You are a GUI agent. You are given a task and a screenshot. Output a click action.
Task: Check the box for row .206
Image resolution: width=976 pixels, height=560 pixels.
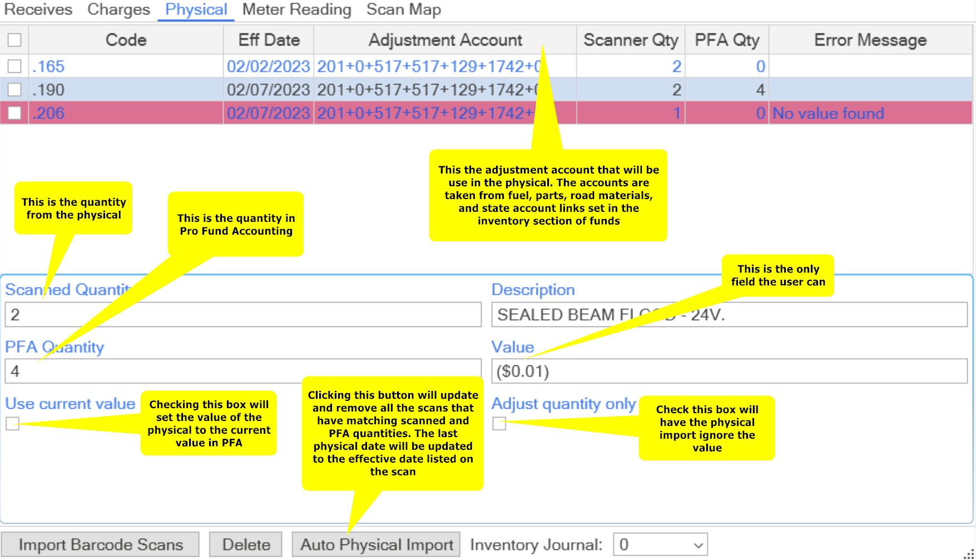point(14,113)
